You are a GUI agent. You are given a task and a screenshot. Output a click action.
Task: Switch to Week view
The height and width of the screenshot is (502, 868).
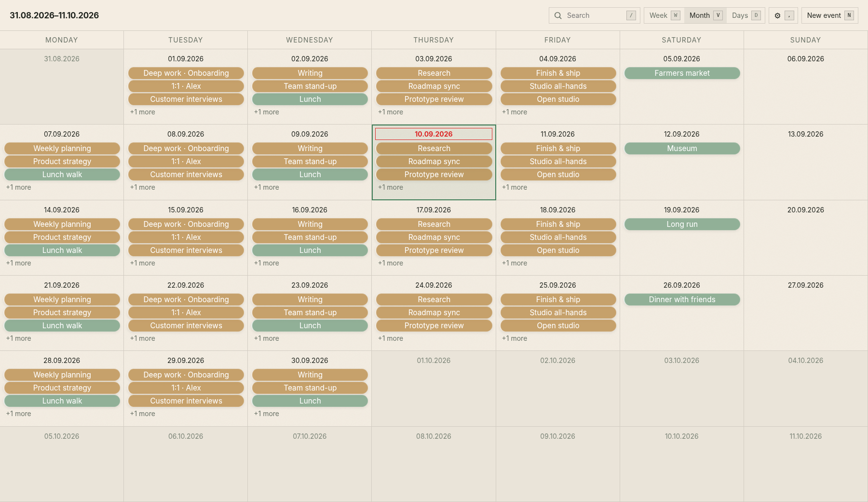664,15
